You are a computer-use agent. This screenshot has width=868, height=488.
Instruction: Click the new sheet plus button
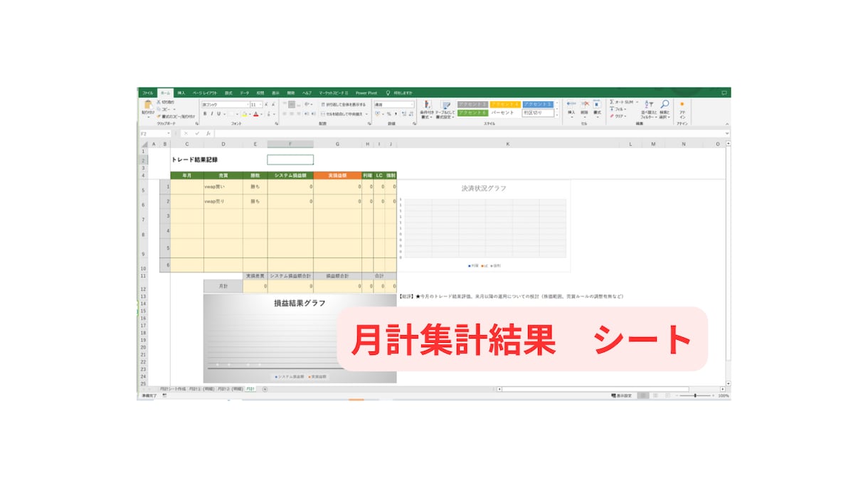tap(265, 389)
